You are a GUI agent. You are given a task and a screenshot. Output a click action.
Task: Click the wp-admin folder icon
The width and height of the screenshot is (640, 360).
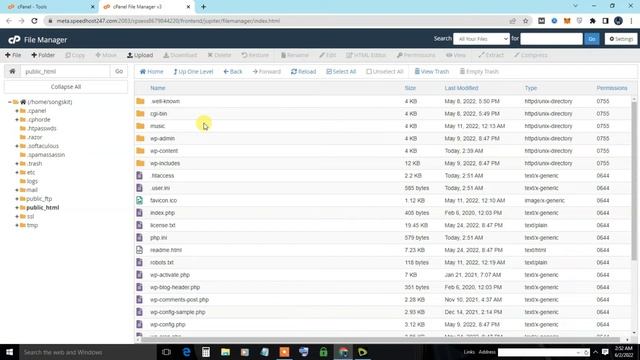point(140,138)
